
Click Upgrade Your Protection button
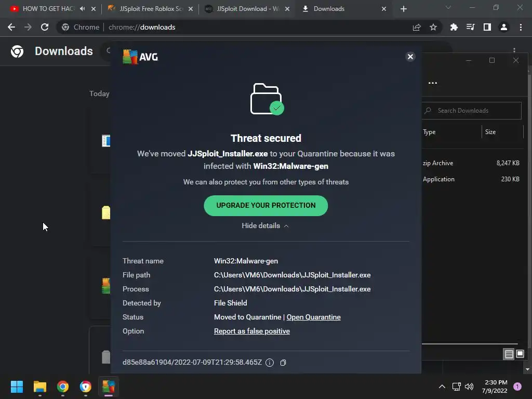click(x=265, y=205)
